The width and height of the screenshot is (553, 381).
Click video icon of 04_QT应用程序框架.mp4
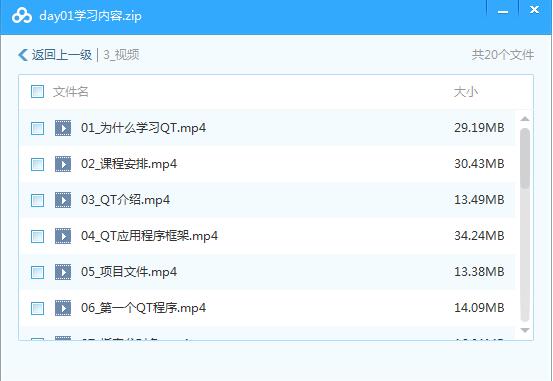(x=63, y=236)
